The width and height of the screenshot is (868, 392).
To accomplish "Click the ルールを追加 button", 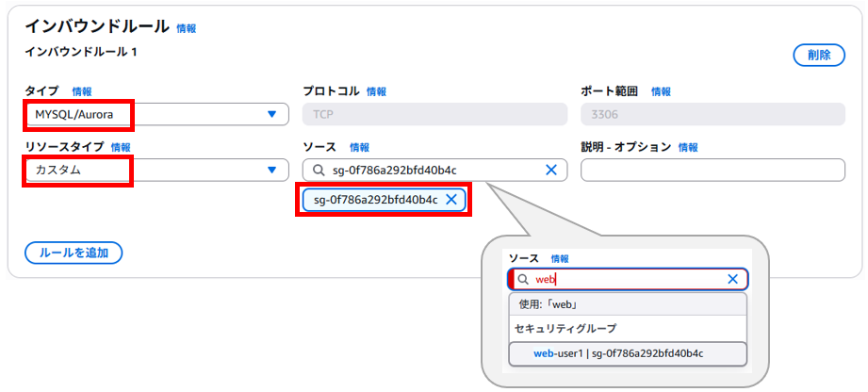I will (74, 253).
